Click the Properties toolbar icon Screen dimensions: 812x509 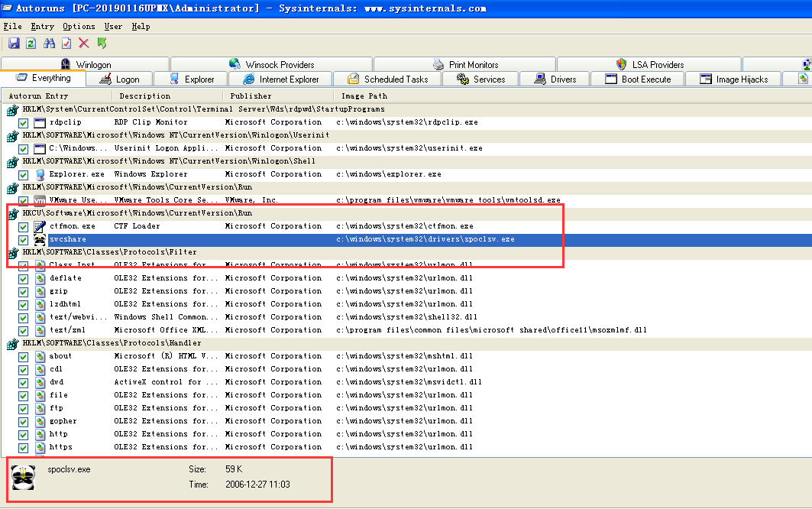click(66, 44)
